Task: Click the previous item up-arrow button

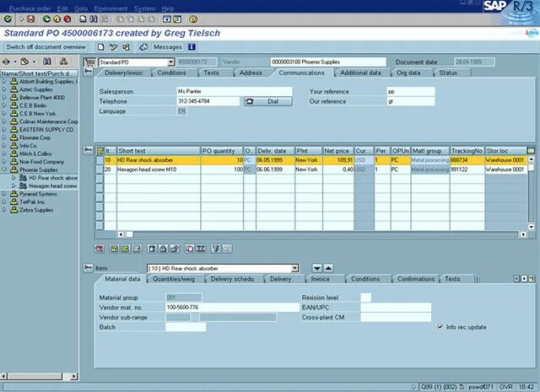Action: [x=328, y=268]
